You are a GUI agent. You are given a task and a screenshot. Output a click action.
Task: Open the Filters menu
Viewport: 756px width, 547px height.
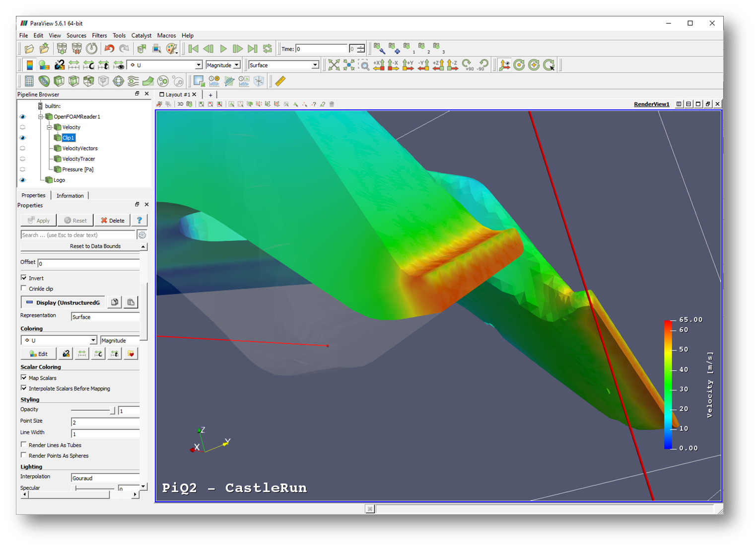(99, 36)
